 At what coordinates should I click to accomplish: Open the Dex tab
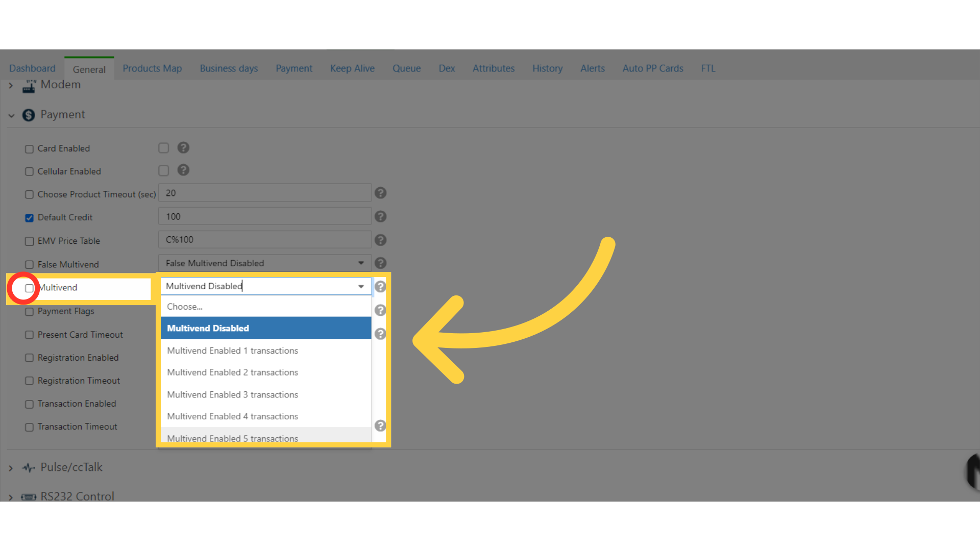coord(447,68)
